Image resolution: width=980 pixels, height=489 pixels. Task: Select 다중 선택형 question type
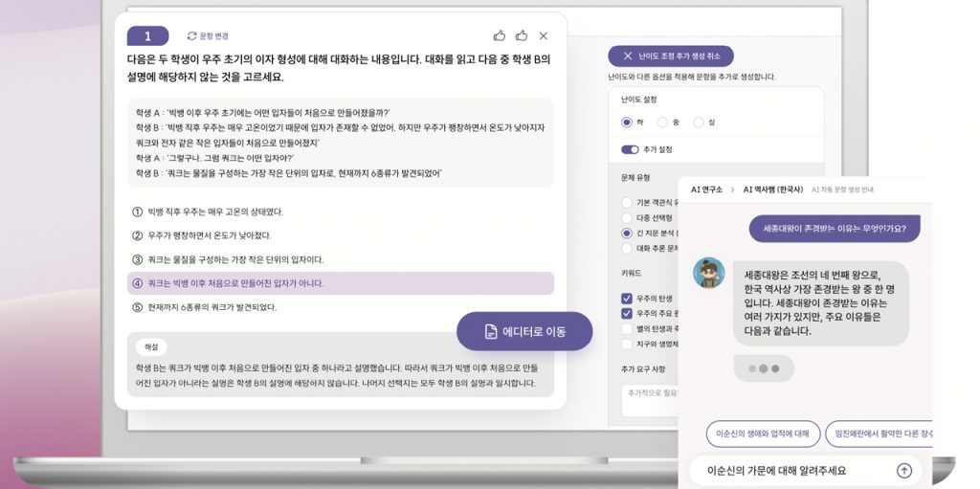pyautogui.click(x=627, y=217)
